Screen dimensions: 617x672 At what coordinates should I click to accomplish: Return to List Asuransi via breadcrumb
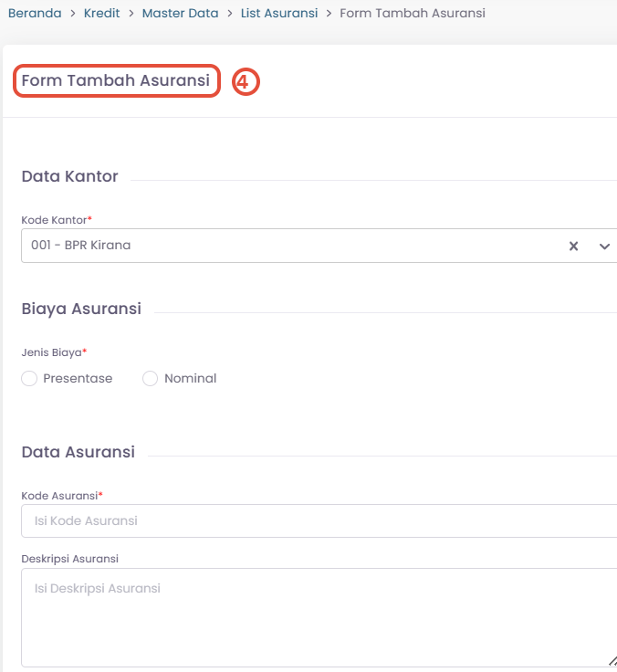coord(279,14)
